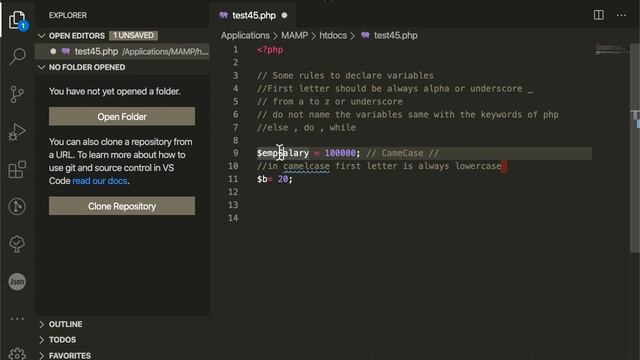The width and height of the screenshot is (640, 360).
Task: Expand the Outline section
Action: pyautogui.click(x=41, y=324)
